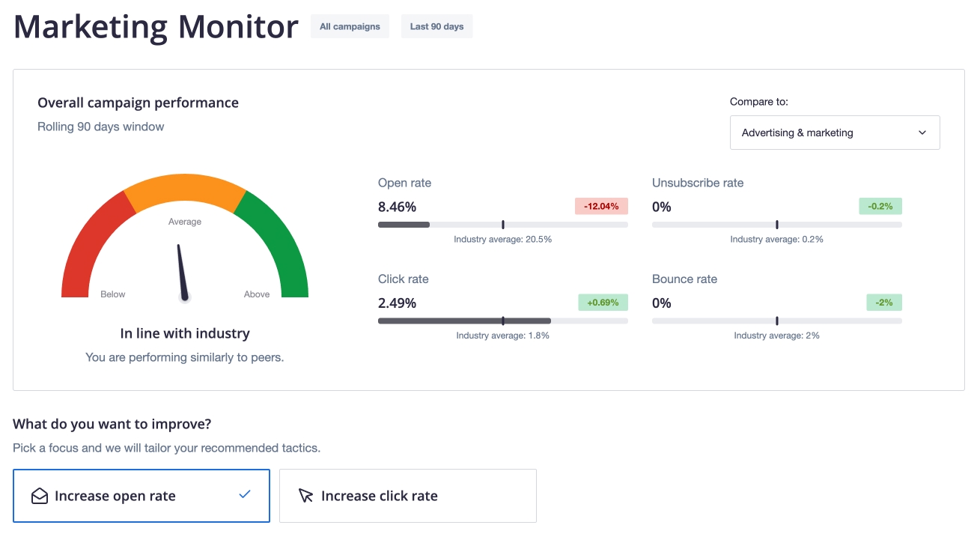Viewport: 980px width, 534px height.
Task: Click the blue checkmark next to Increase open rate
Action: click(x=244, y=494)
